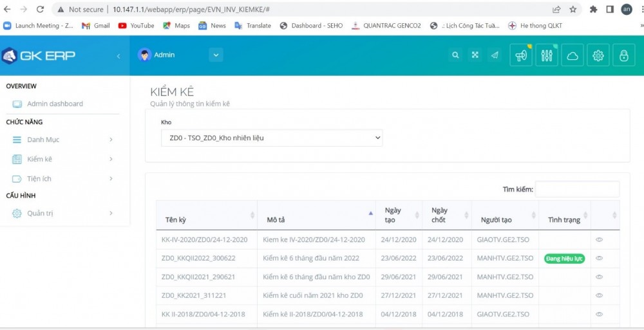Image resolution: width=644 pixels, height=330 pixels.
Task: Open the gear settings icon in header
Action: 598,55
